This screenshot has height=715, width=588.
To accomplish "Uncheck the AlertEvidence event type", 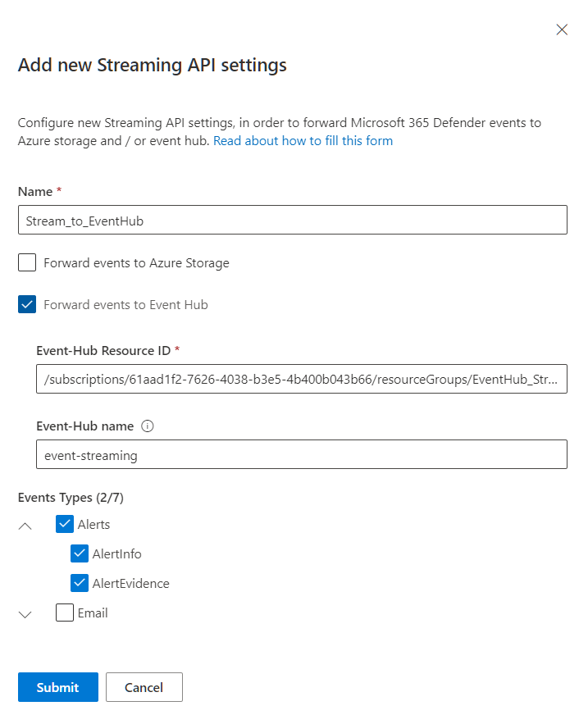I will tap(79, 583).
